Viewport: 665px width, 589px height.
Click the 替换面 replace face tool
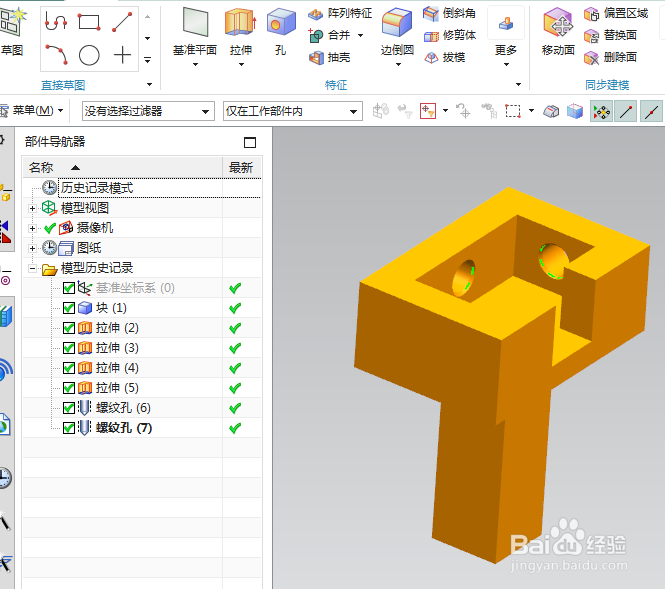pos(610,36)
